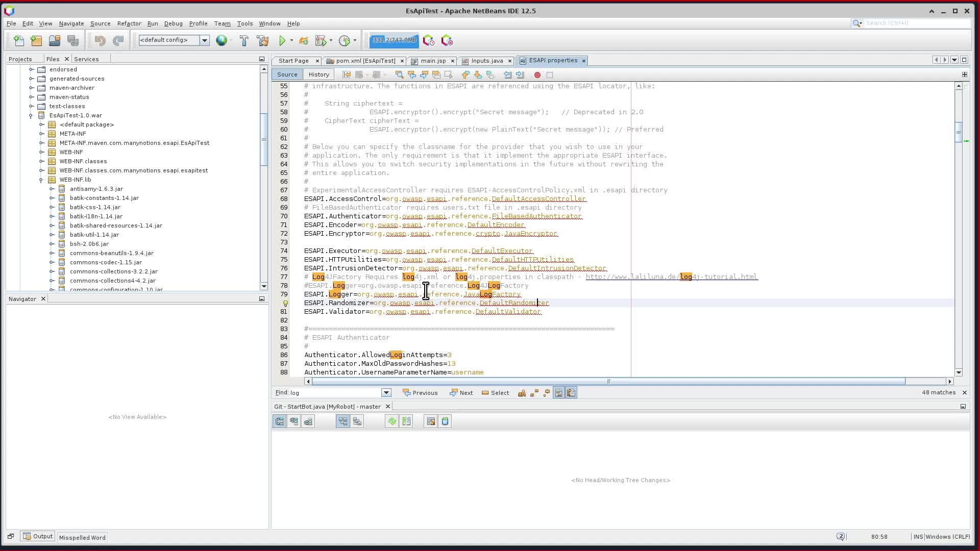Open the default config dropdown
The width and height of the screenshot is (980, 551).
205,40
